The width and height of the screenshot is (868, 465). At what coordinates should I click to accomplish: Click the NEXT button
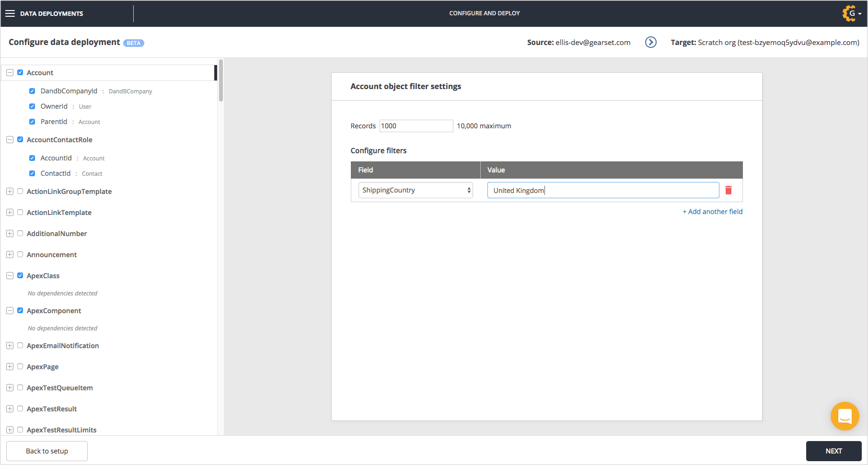(x=833, y=451)
